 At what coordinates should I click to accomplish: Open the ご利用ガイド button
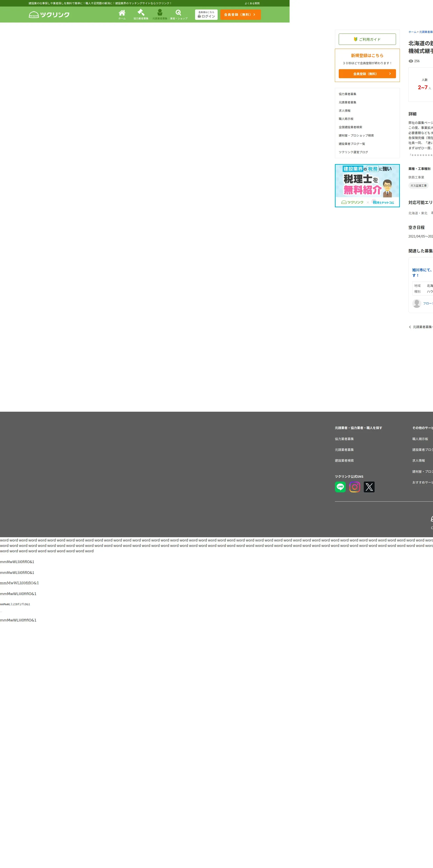367,39
